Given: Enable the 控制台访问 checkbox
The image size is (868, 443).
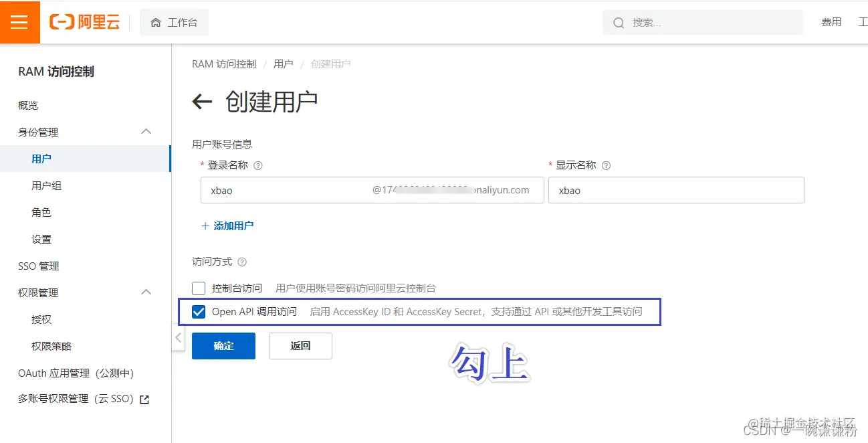Looking at the screenshot, I should click(x=199, y=288).
